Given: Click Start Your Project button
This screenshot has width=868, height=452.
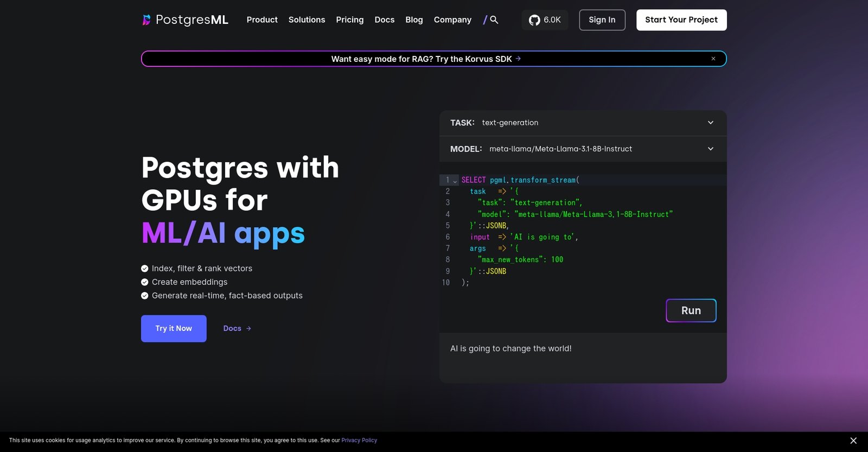Looking at the screenshot, I should tap(681, 20).
